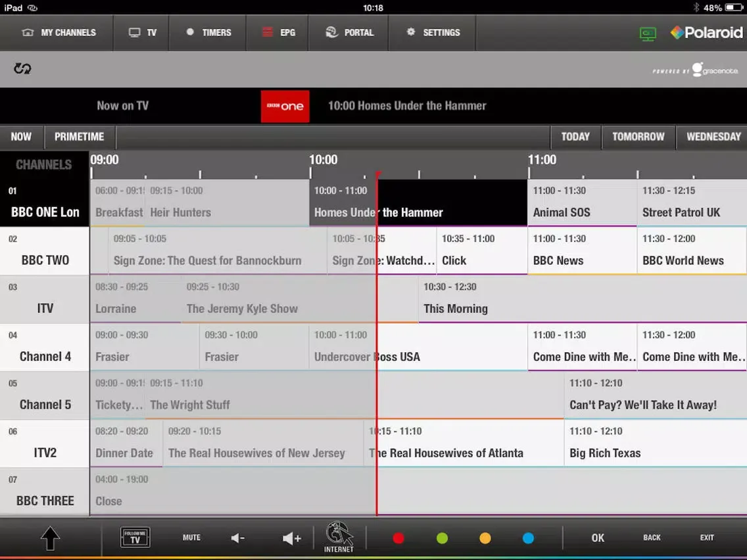Raise volume with speaker plus icon
The width and height of the screenshot is (747, 560).
[x=291, y=538]
